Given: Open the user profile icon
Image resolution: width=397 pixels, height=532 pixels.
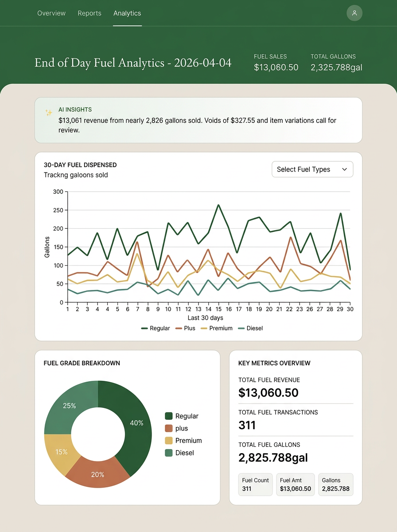Looking at the screenshot, I should coord(354,13).
